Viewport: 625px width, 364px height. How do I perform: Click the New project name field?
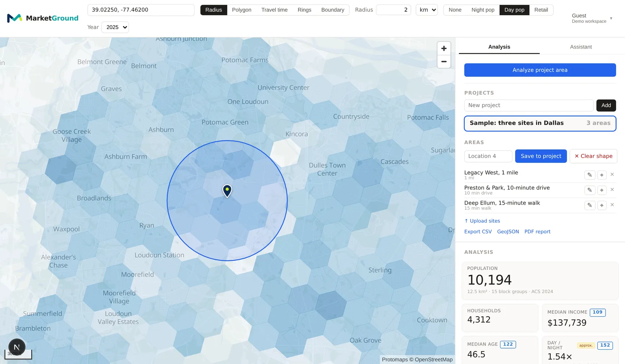(529, 105)
